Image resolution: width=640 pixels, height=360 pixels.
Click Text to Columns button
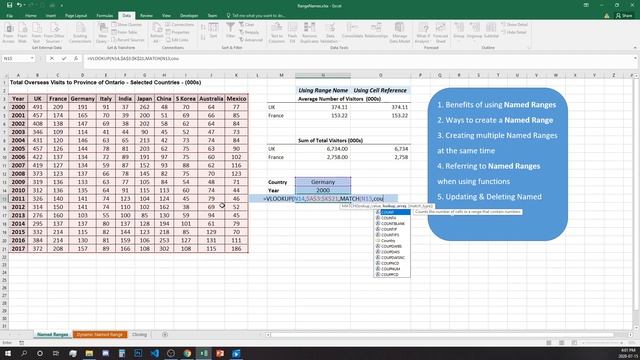tap(277, 33)
